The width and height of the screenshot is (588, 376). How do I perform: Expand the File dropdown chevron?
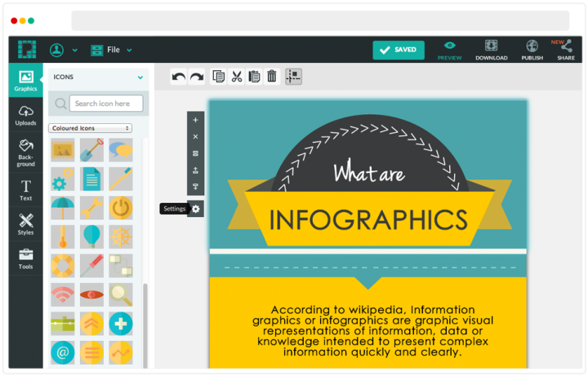129,51
